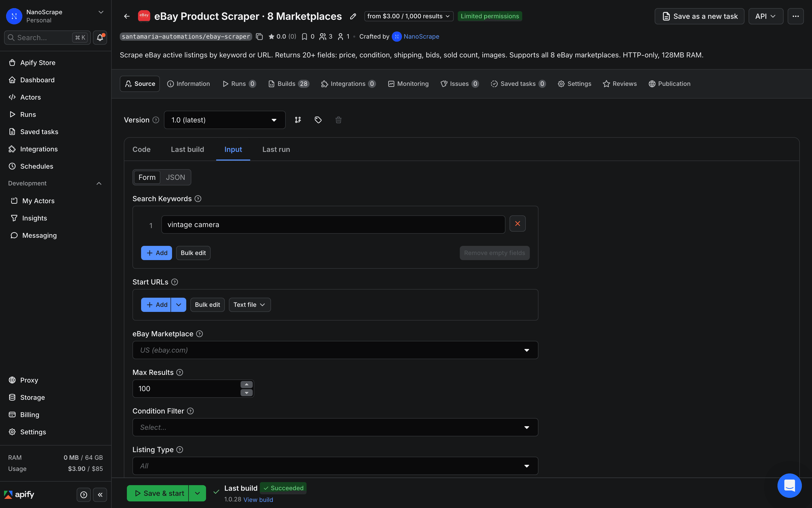Open notifications bell icon
This screenshot has width=812, height=508.
coord(100,38)
